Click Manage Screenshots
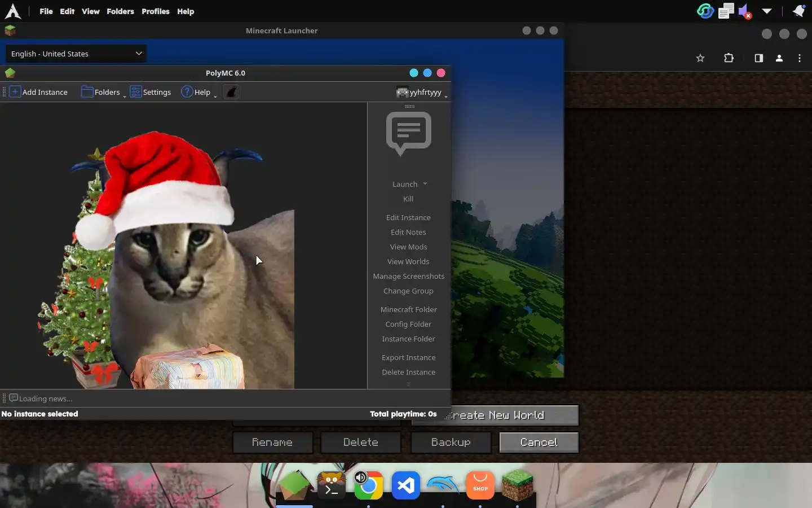The image size is (812, 508). (x=408, y=276)
